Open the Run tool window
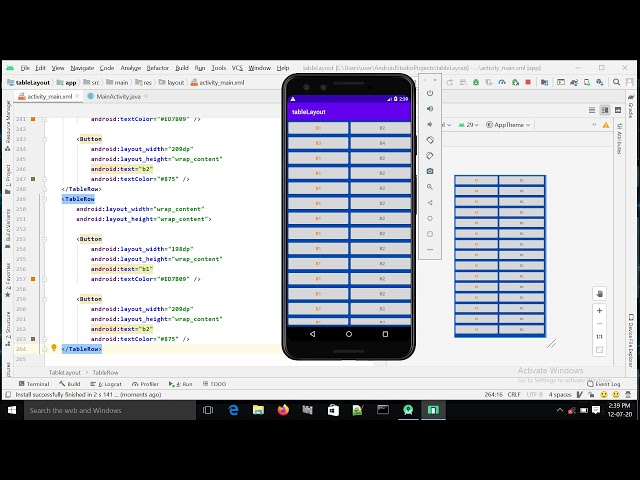This screenshot has height=480, width=640. (180, 384)
